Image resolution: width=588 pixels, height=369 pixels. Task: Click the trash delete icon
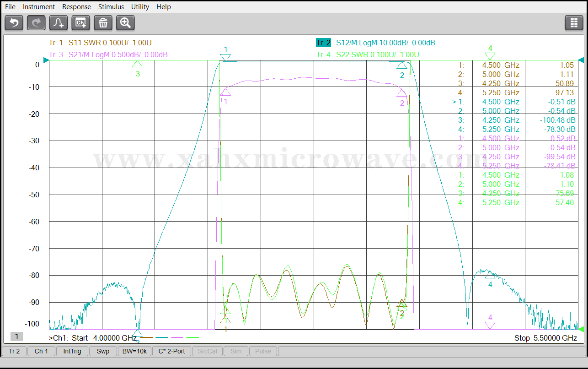pyautogui.click(x=103, y=22)
